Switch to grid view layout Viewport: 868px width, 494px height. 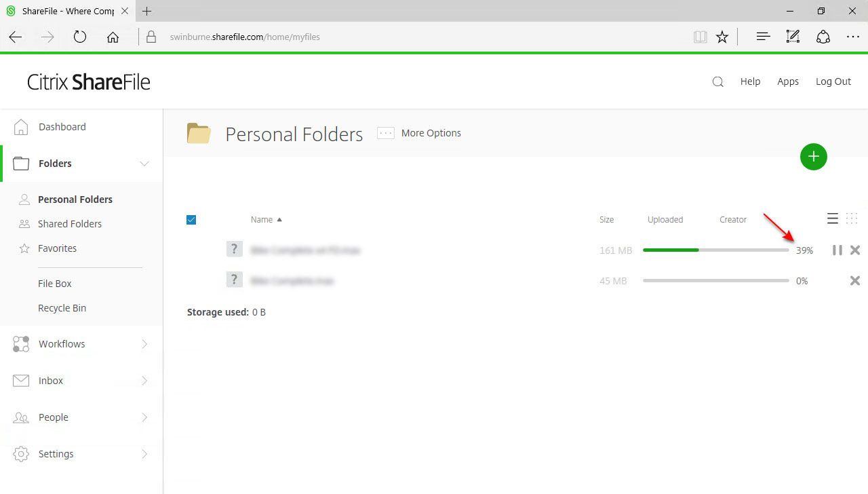pyautogui.click(x=852, y=218)
